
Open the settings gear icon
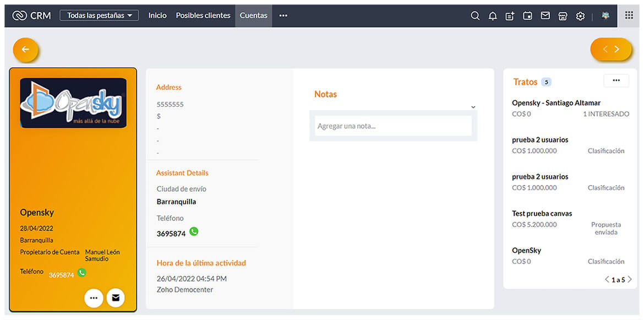click(580, 15)
